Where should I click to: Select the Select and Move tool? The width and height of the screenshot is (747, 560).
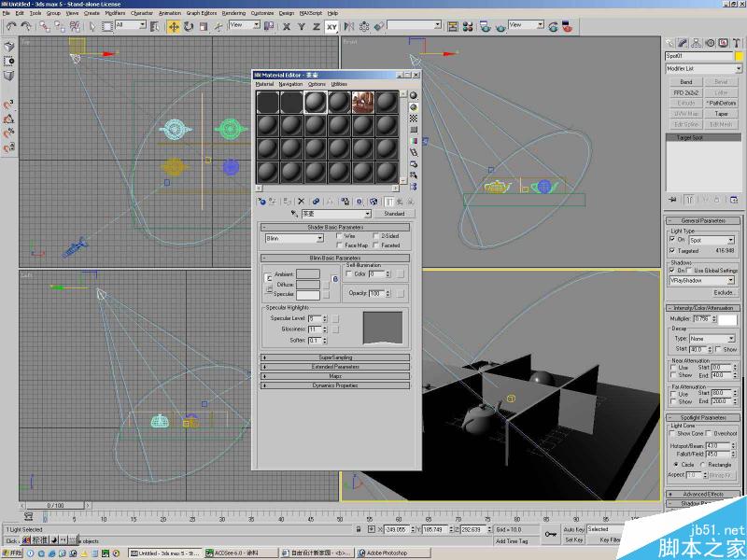click(x=173, y=26)
